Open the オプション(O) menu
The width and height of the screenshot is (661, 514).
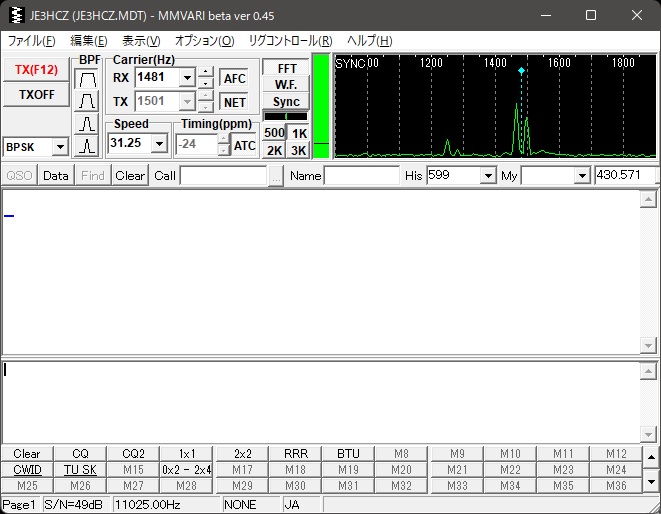(x=204, y=41)
